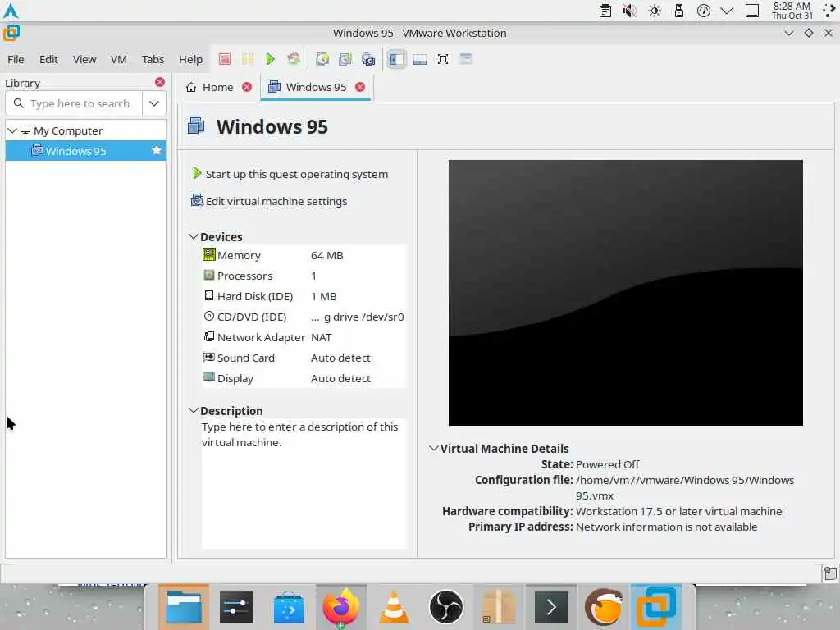Viewport: 840px width, 630px height.
Task: Open the terminal from the dock
Action: (551, 607)
